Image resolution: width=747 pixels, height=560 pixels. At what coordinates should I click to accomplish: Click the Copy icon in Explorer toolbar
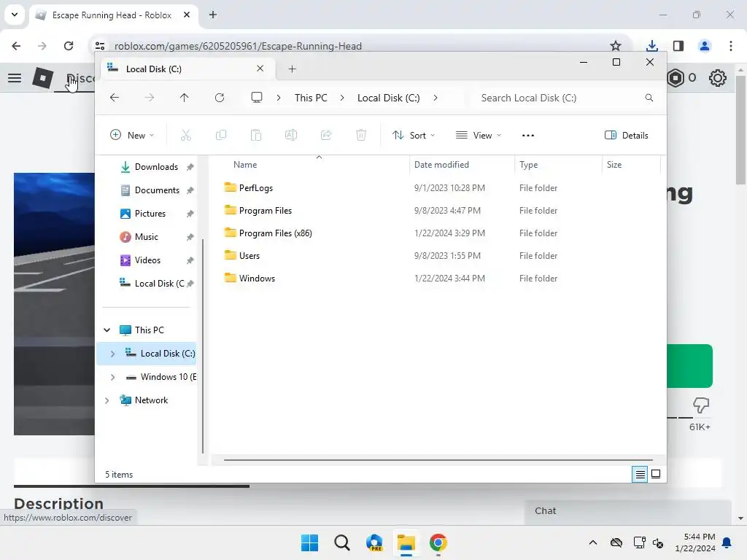(221, 135)
